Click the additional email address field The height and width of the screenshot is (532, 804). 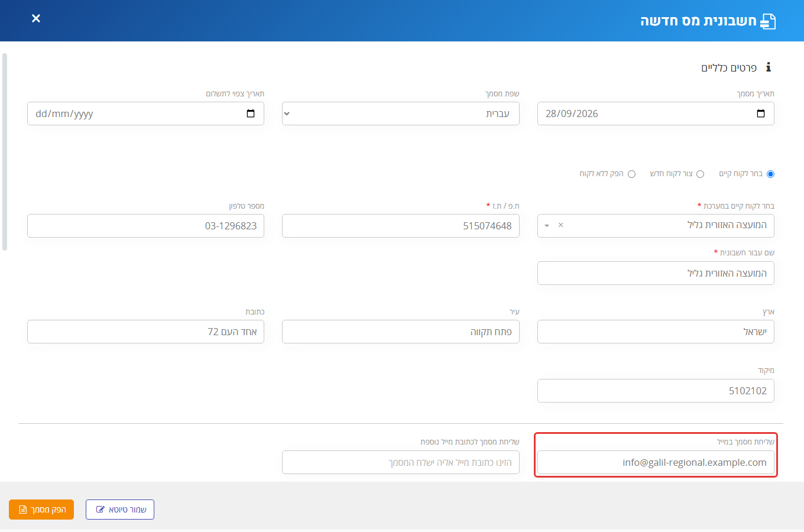[401, 462]
